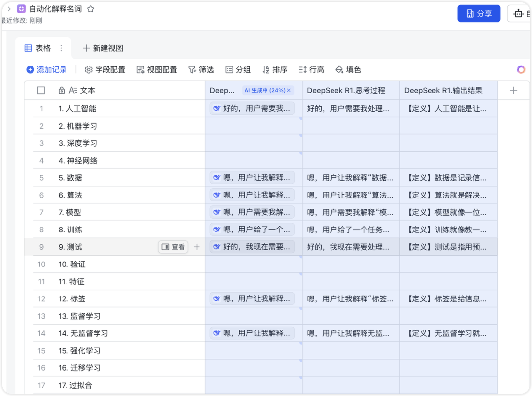Select cell 5. 数据
The image size is (532, 396).
[129, 177]
